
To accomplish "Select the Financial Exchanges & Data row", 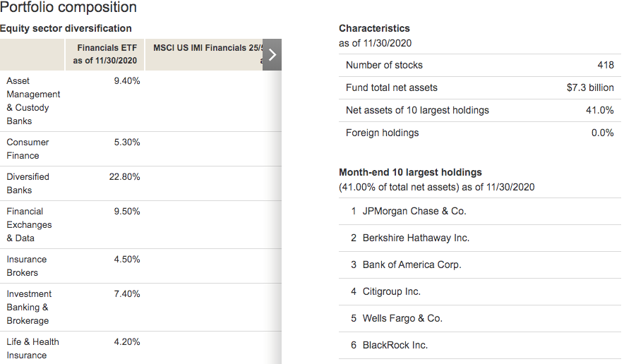I will [x=141, y=225].
